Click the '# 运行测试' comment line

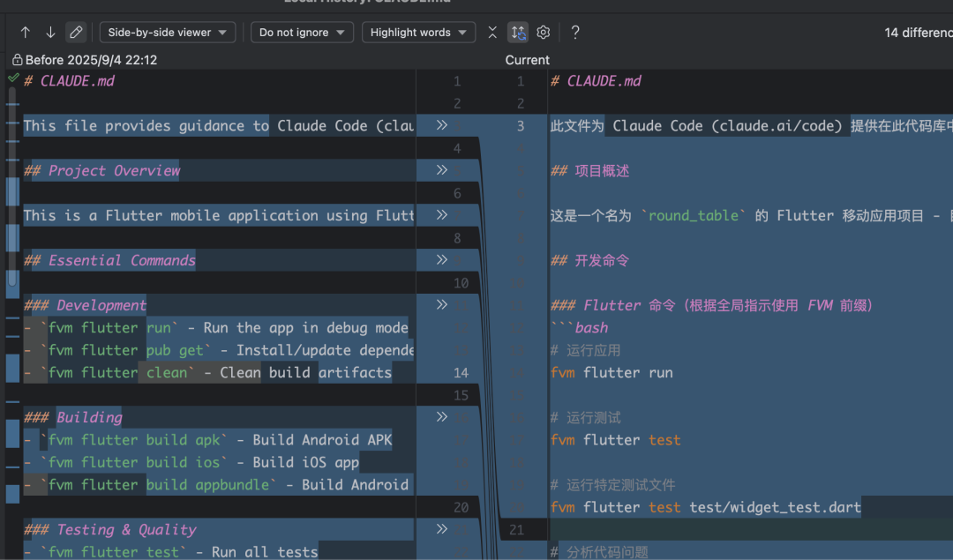pos(586,417)
